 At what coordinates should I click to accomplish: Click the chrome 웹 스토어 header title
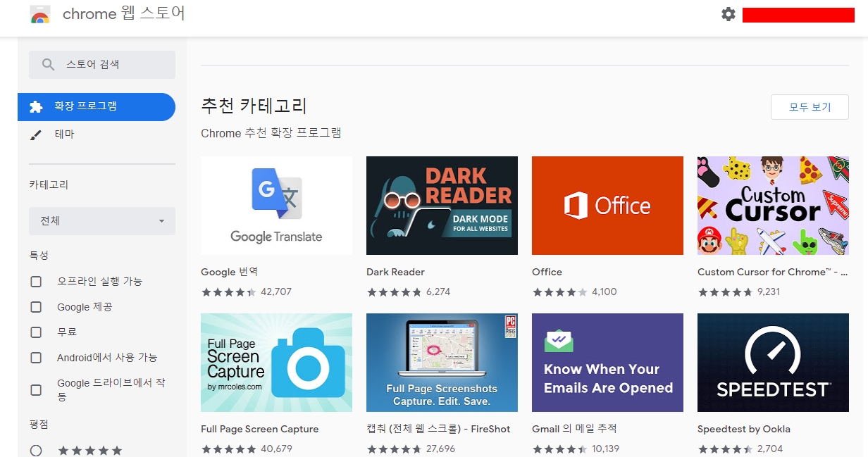click(124, 13)
